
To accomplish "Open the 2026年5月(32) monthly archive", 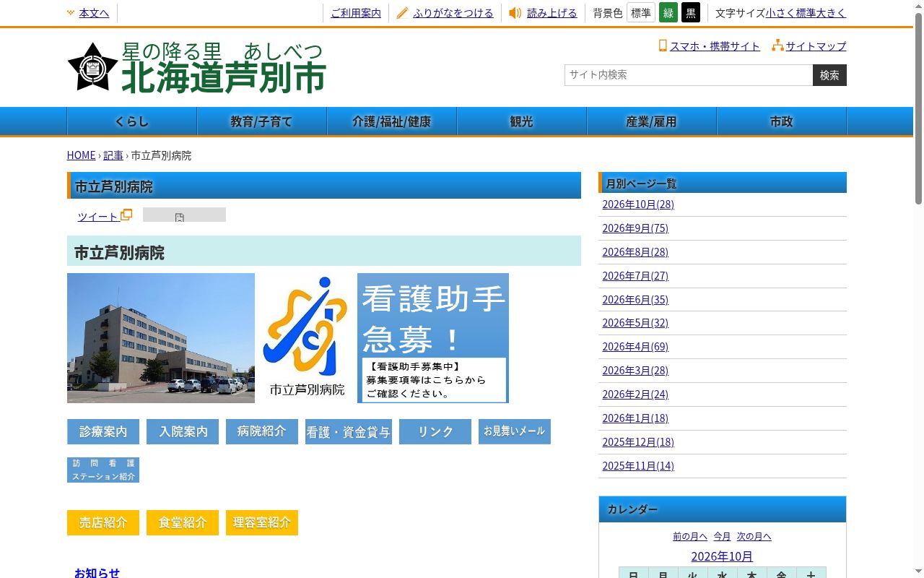I will [635, 323].
